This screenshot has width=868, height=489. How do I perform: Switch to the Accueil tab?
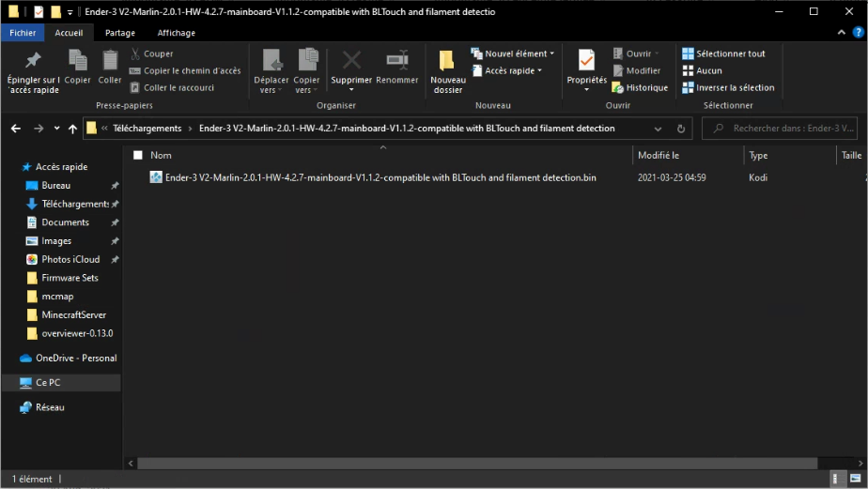[69, 33]
